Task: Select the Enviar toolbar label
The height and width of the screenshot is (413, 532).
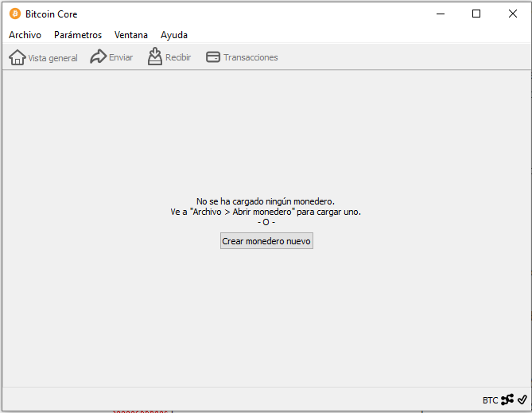Action: (121, 57)
